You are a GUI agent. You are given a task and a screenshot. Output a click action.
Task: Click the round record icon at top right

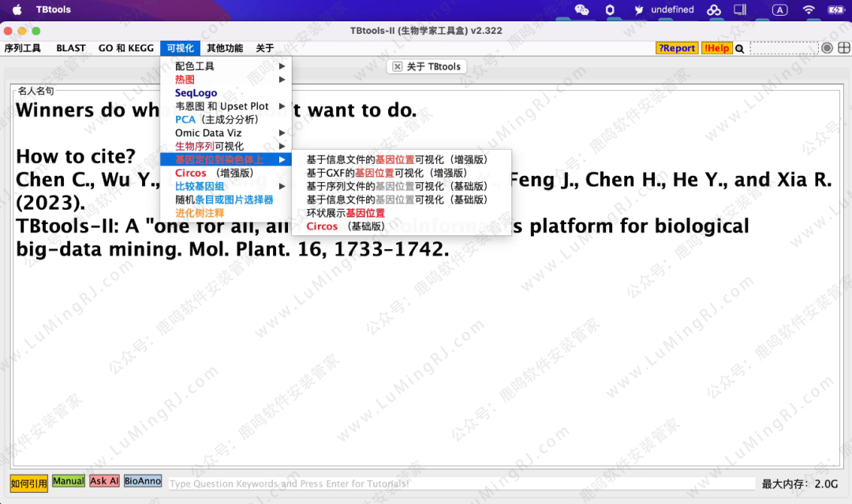pyautogui.click(x=827, y=48)
